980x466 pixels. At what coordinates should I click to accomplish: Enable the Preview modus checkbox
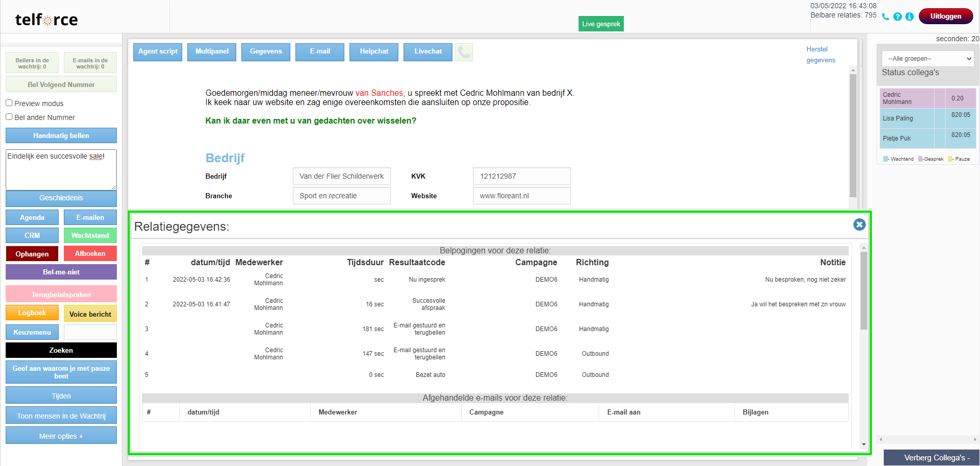9,103
